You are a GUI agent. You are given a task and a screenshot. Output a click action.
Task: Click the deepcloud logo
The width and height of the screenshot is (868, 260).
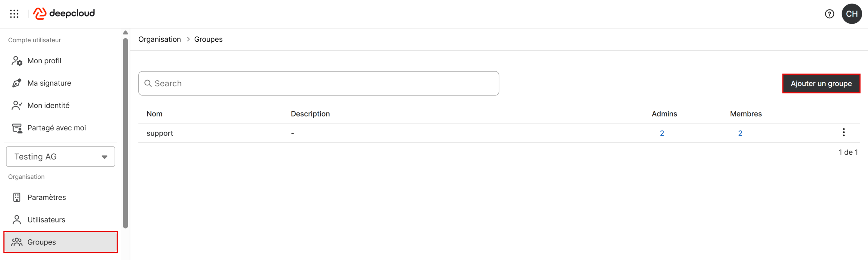click(x=64, y=14)
